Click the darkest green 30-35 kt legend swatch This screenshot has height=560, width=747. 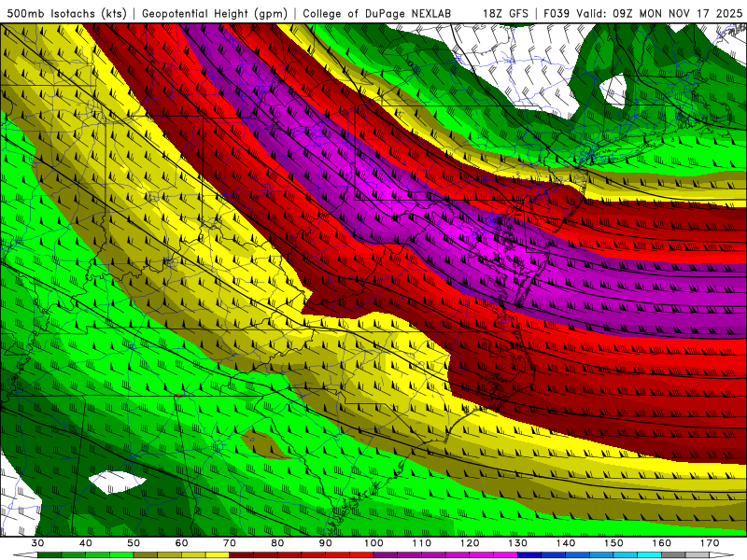click(x=49, y=555)
